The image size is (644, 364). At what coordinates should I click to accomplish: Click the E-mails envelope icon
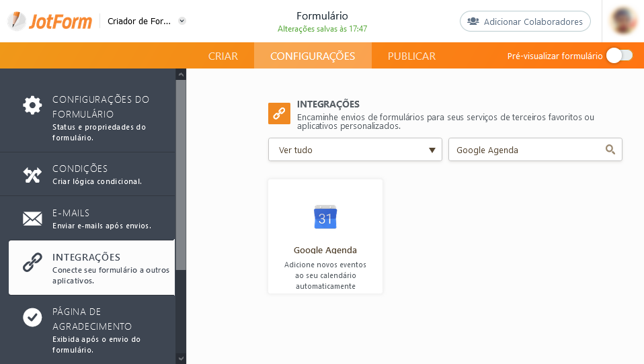point(32,219)
